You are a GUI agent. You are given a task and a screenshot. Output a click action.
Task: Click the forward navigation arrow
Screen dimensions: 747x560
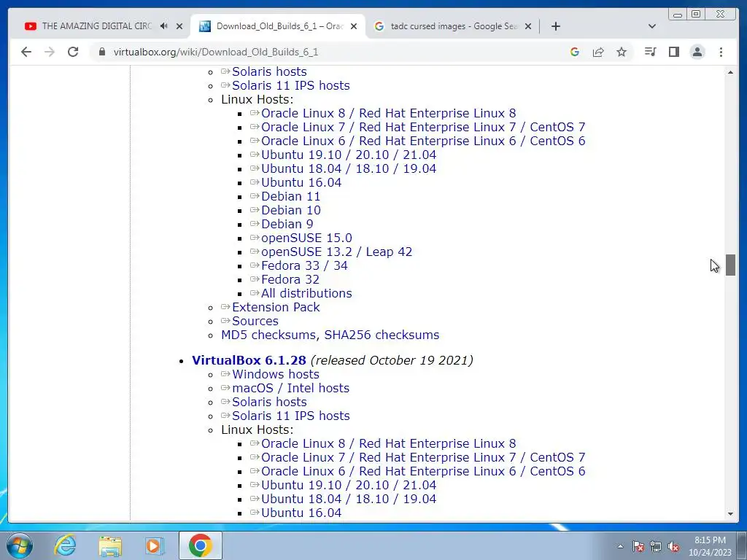(x=50, y=52)
